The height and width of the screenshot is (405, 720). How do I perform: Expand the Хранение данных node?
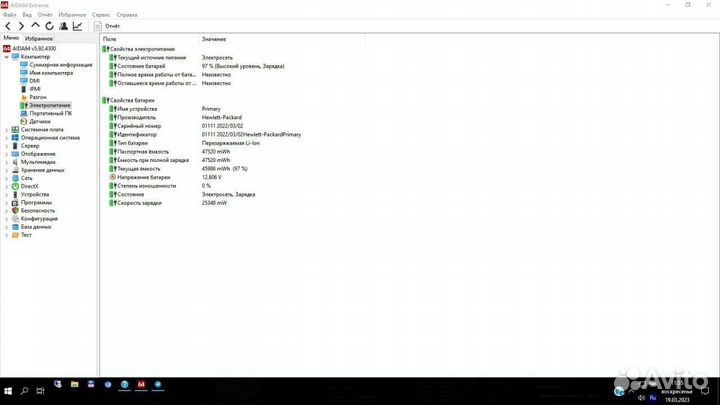tap(6, 170)
